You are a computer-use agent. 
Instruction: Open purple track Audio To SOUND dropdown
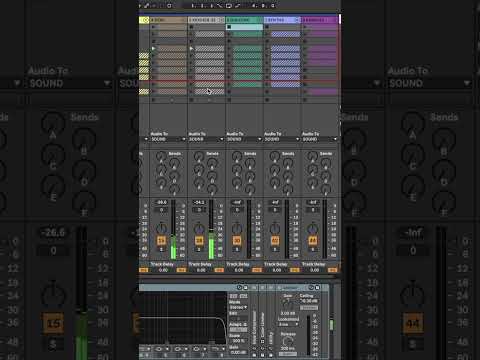click(320, 139)
